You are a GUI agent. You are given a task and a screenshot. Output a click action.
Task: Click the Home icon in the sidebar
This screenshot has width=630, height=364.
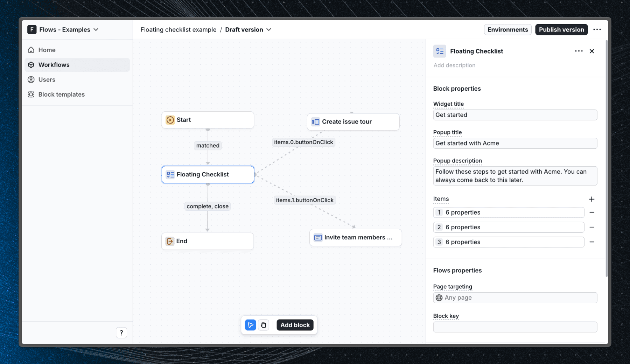pyautogui.click(x=31, y=50)
